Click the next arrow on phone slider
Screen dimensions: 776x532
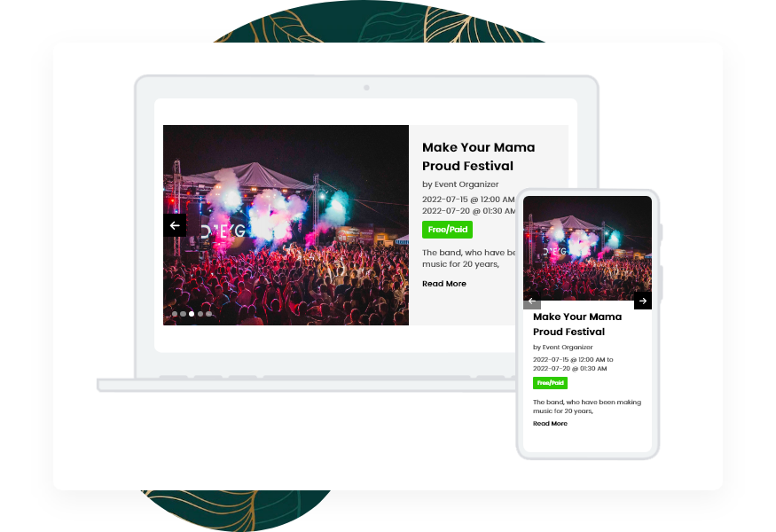[x=643, y=301]
